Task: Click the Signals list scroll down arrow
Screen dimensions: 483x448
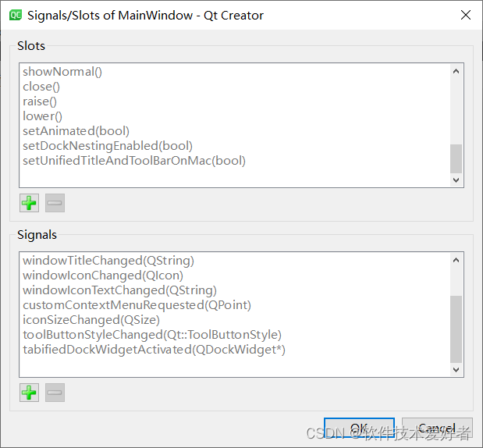Action: click(456, 369)
